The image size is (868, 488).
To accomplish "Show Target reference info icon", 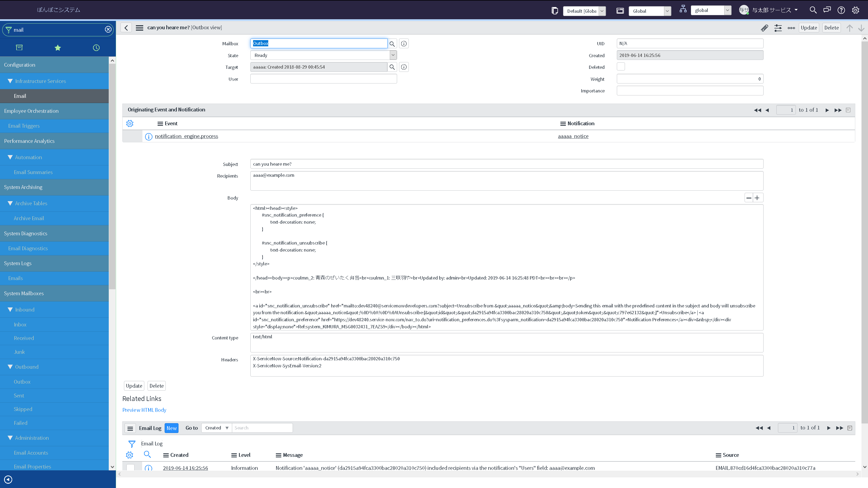I will [404, 67].
